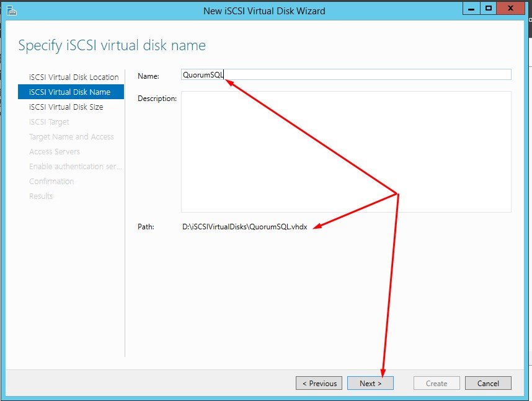Viewport: 532px width, 401px height.
Task: Click the Name field containing QuorumSQL
Action: pyautogui.click(x=345, y=75)
